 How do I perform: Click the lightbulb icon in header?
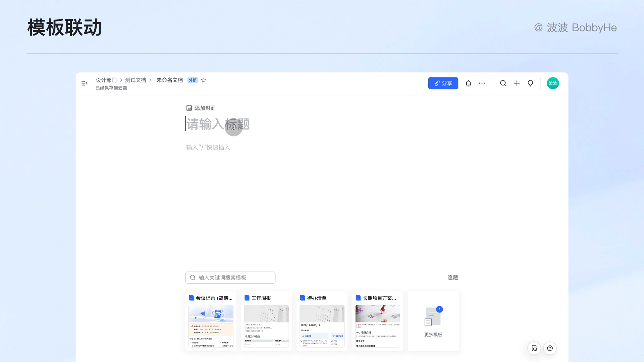[530, 83]
